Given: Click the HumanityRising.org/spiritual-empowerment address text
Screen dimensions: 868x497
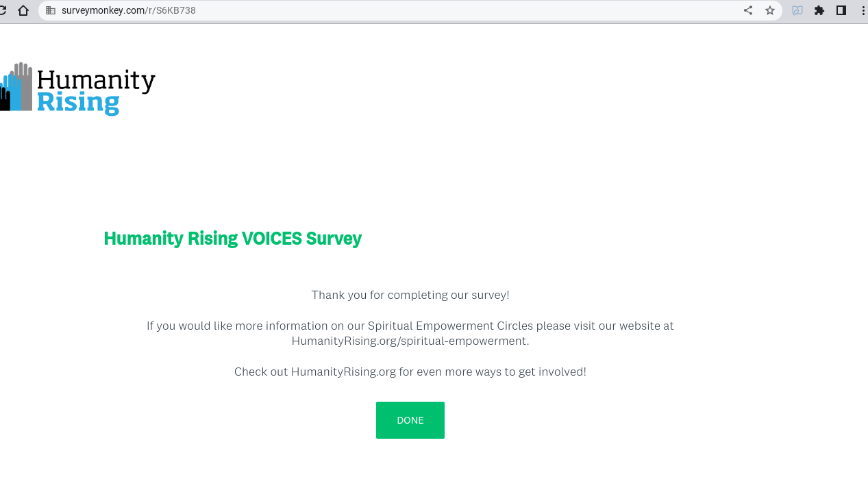Looking at the screenshot, I should click(410, 341).
